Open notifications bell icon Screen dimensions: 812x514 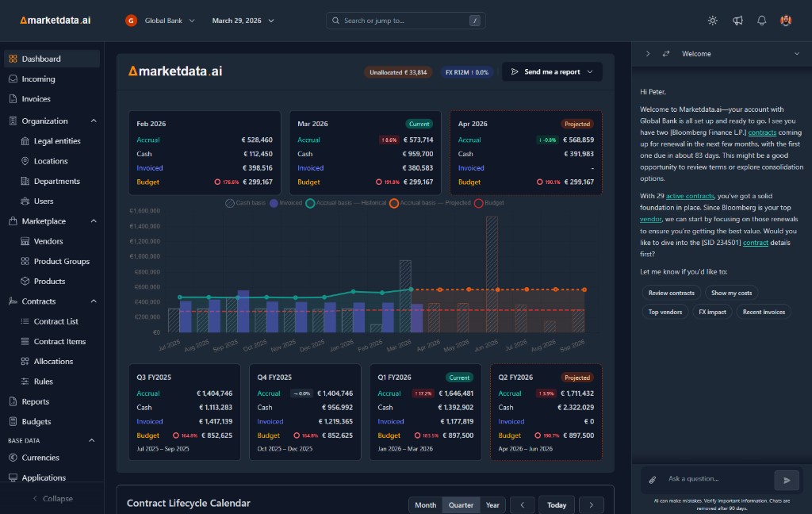pyautogui.click(x=762, y=21)
